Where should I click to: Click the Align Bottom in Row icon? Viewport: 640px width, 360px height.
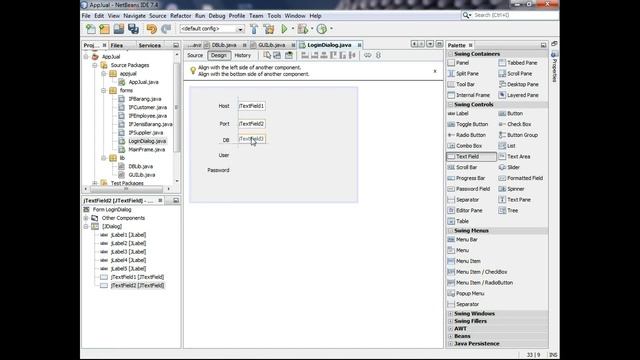[x=342, y=55]
